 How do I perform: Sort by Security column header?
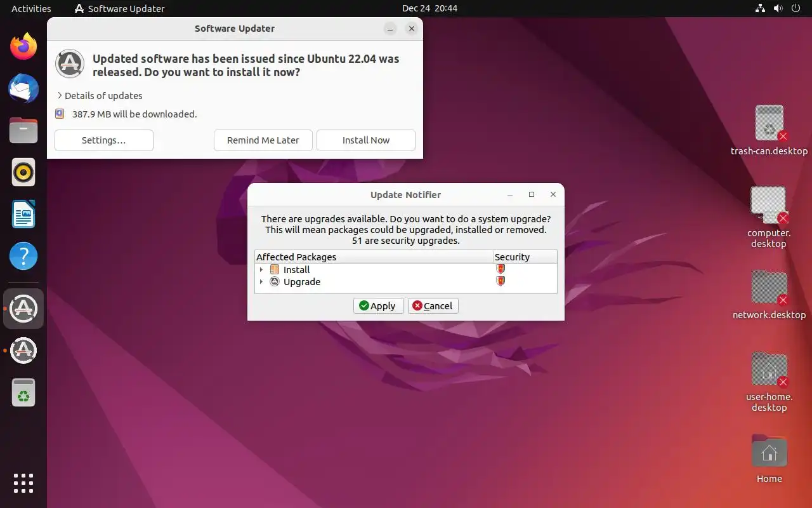[x=525, y=257]
